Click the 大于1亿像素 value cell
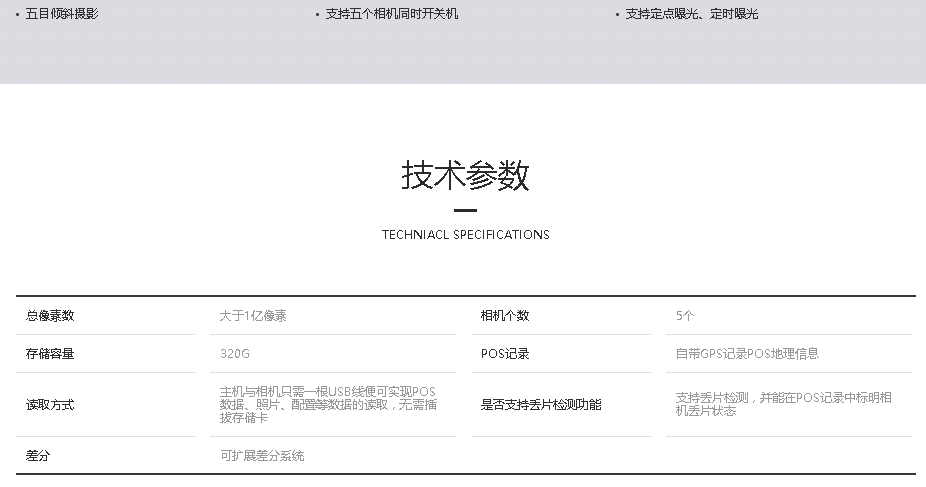This screenshot has height=487, width=926. [253, 316]
